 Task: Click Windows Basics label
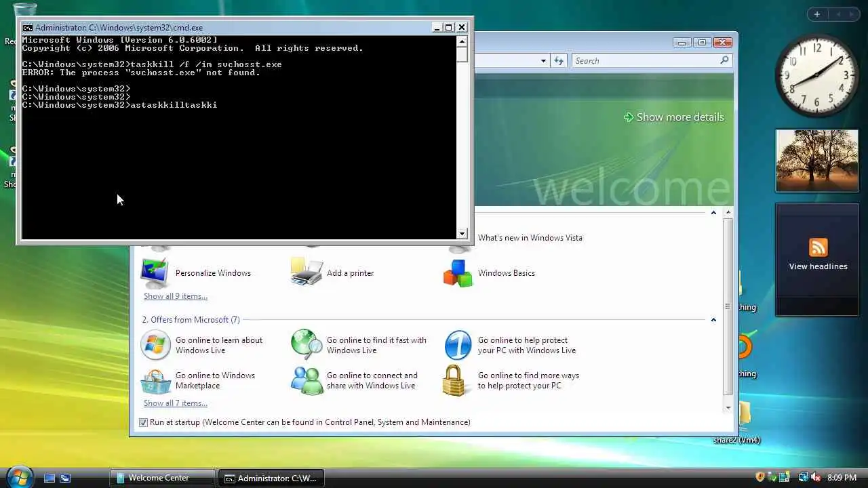click(507, 273)
